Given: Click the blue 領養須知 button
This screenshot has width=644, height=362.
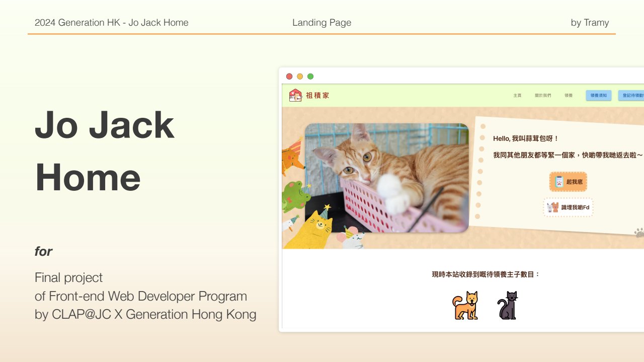Looking at the screenshot, I should point(599,95).
